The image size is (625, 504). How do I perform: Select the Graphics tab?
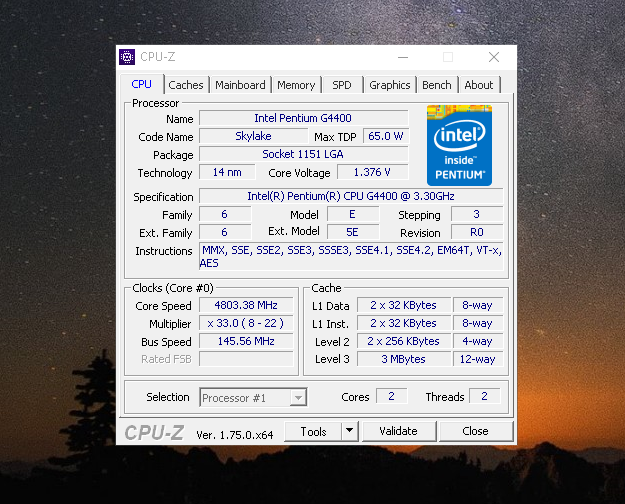pyautogui.click(x=389, y=85)
